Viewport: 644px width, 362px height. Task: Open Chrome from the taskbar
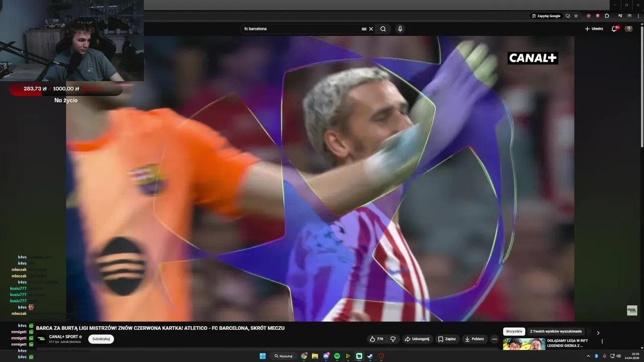tap(304, 356)
